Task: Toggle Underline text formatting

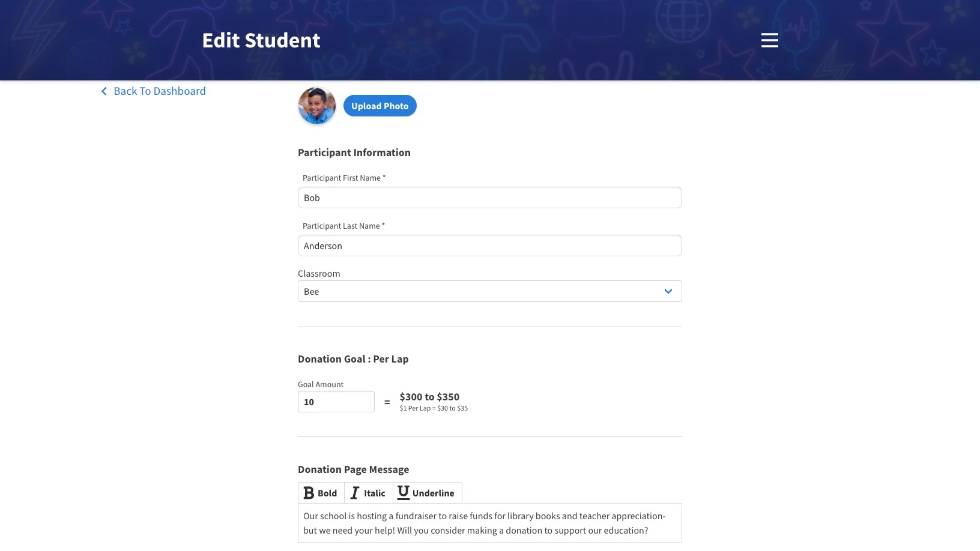Action: 428,493
